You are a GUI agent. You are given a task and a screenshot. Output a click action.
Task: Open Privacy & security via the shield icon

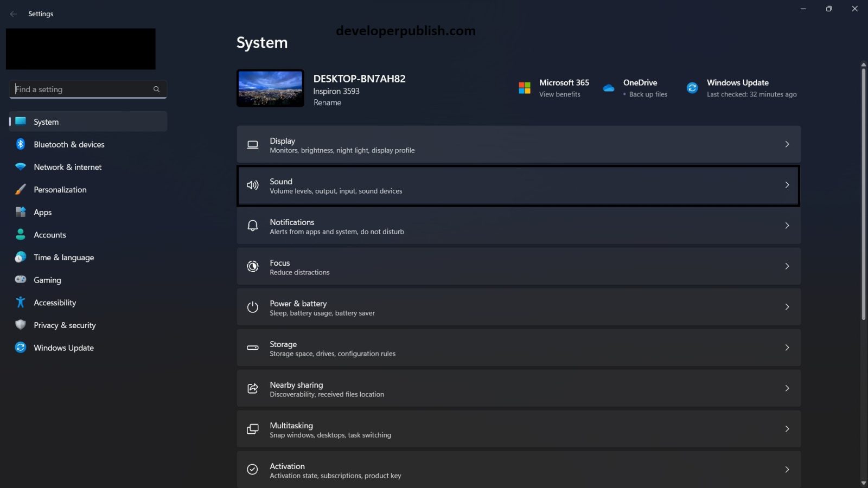click(20, 325)
